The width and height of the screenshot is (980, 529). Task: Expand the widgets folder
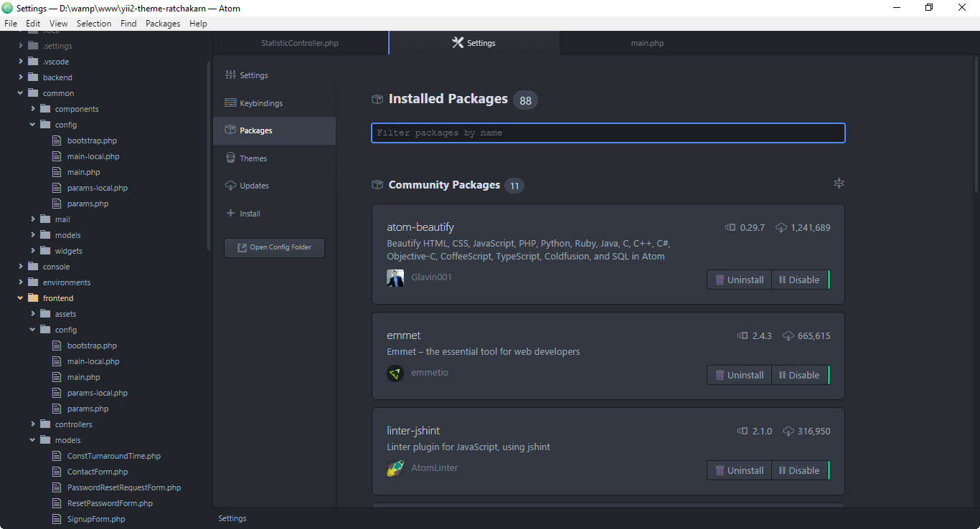pos(33,251)
